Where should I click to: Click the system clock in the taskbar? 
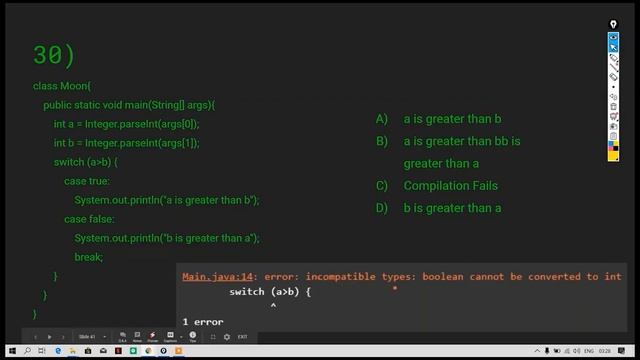coord(604,351)
